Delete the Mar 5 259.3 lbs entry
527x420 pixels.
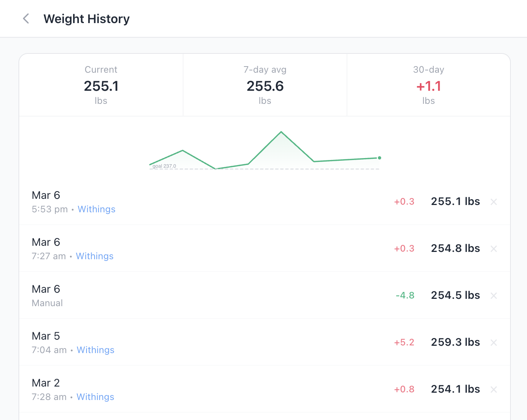pyautogui.click(x=494, y=342)
